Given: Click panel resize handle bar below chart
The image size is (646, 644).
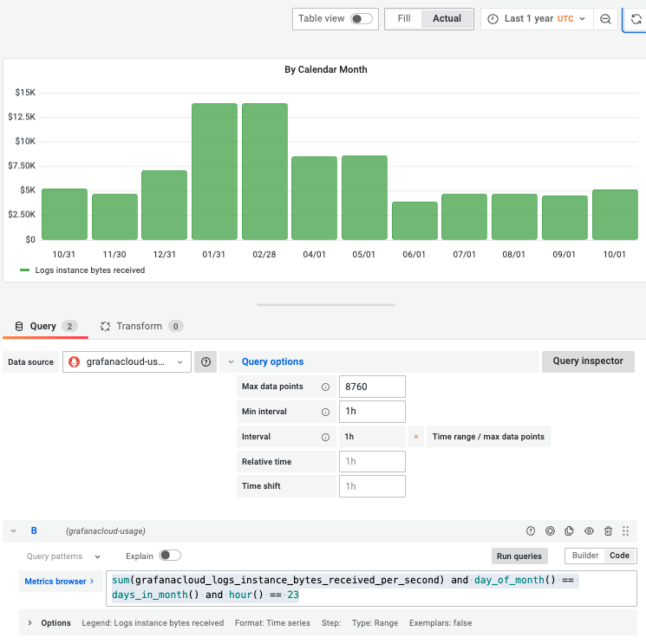Looking at the screenshot, I should click(x=325, y=305).
